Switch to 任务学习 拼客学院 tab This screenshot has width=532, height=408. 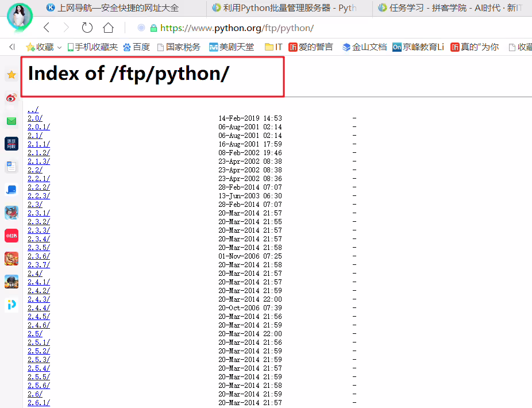tap(450, 8)
